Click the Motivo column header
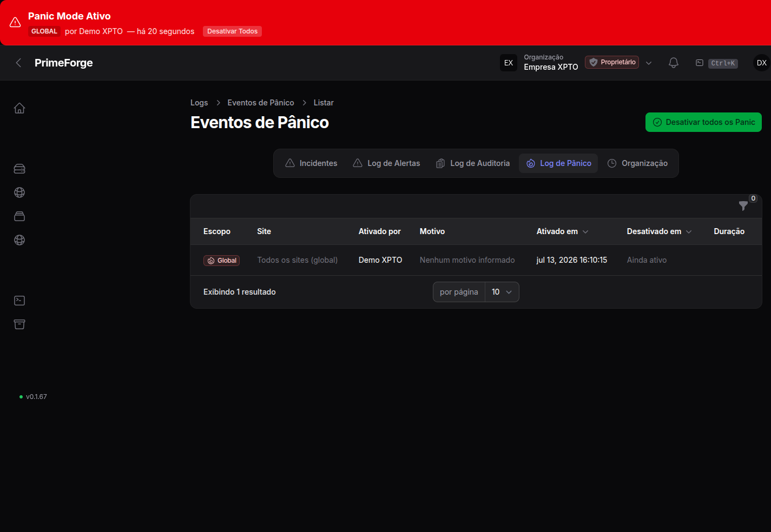Image resolution: width=771 pixels, height=532 pixels. point(432,231)
